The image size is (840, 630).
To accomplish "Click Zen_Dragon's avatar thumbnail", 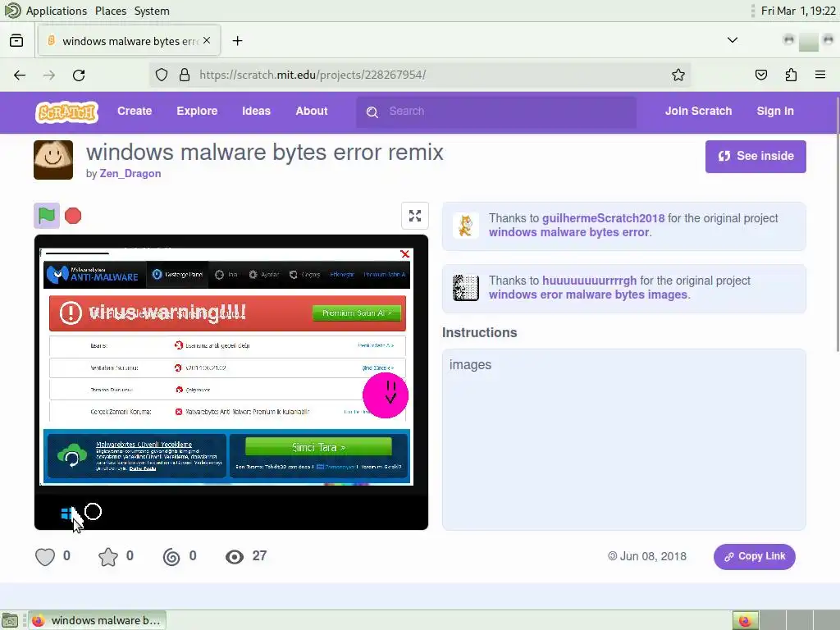I will coord(53,160).
